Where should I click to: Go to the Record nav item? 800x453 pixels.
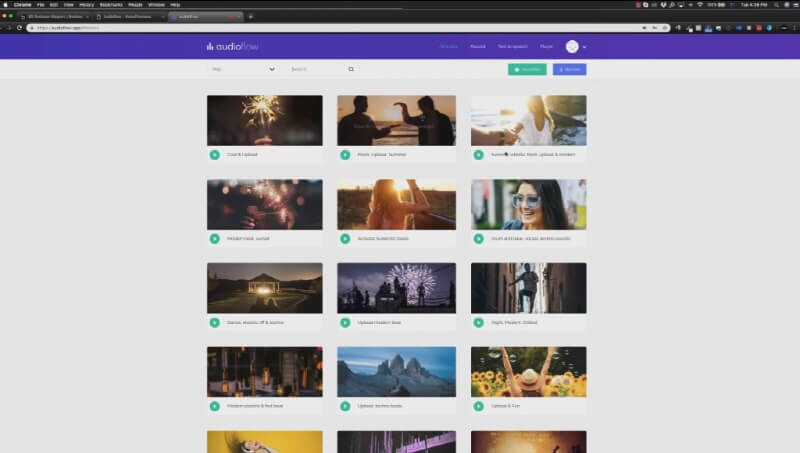click(478, 46)
